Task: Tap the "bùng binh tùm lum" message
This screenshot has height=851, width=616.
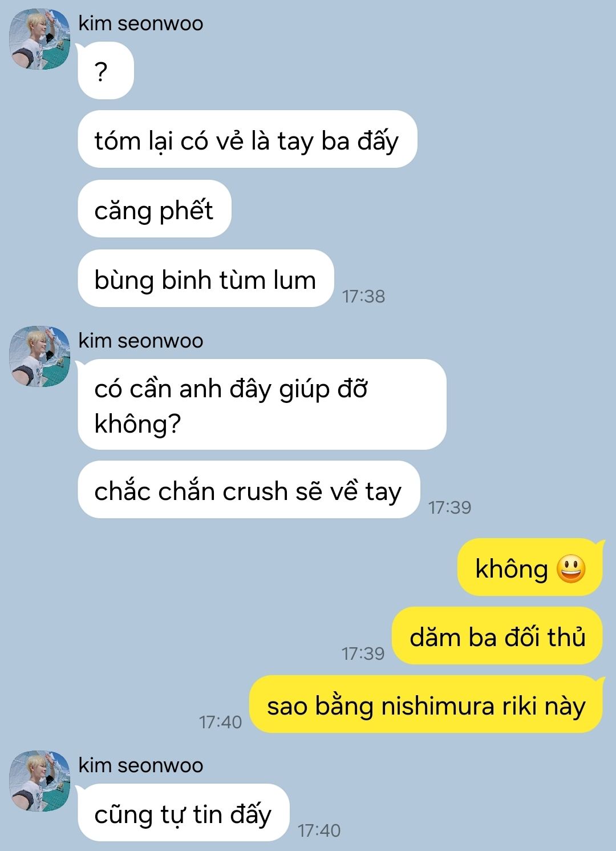Action: pos(205,279)
